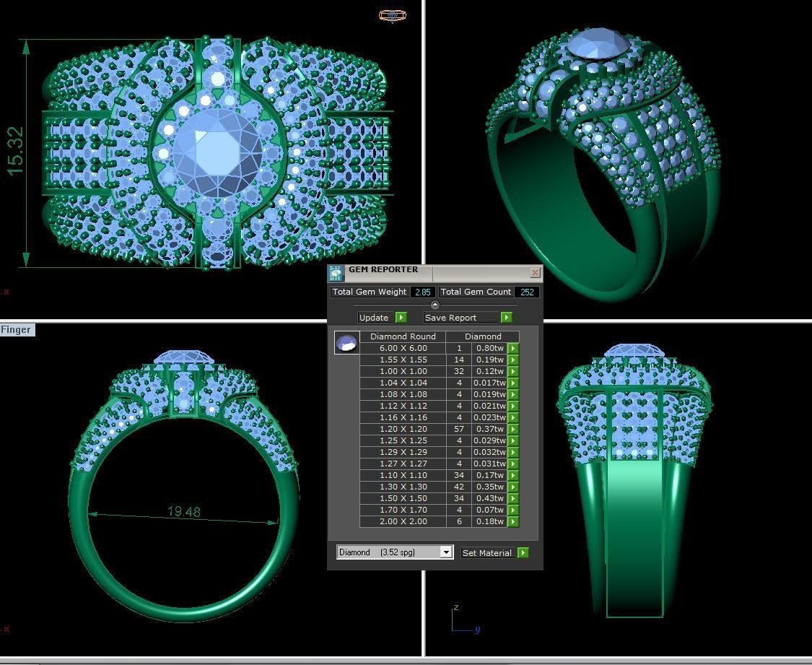Click green arrow for 1.25 X 1.25 row
The width and height of the screenshot is (812, 665).
(512, 440)
